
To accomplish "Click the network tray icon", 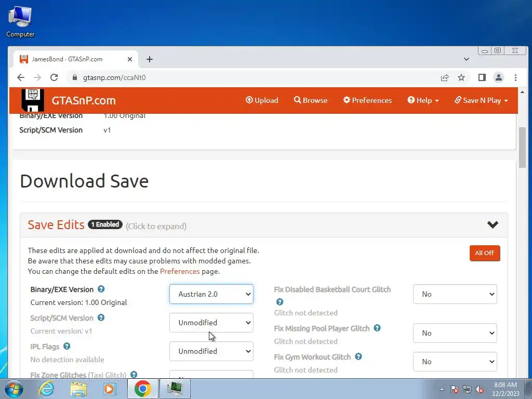I will 467,389.
